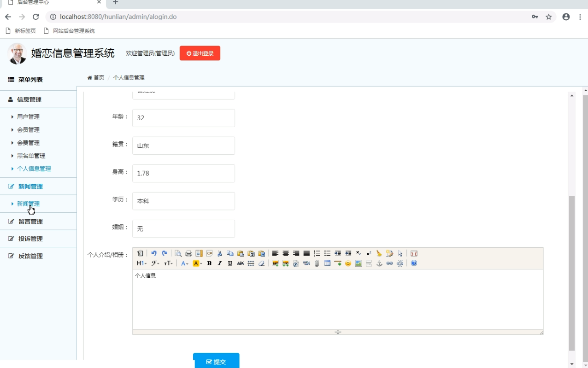The height and width of the screenshot is (368, 588).
Task: Insert a bulleted list
Action: [x=327, y=253]
